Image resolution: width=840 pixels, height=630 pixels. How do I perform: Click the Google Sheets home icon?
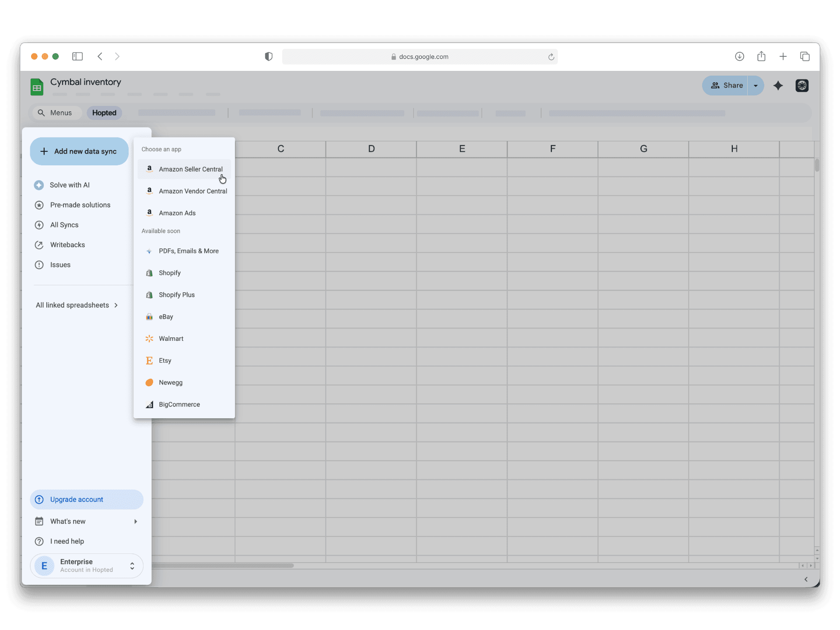37,86
